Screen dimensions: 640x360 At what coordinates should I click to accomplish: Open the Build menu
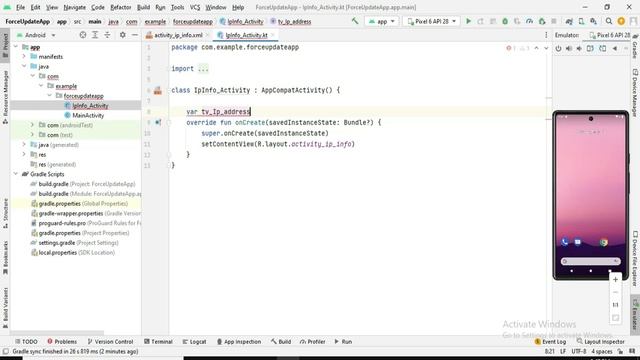[143, 7]
